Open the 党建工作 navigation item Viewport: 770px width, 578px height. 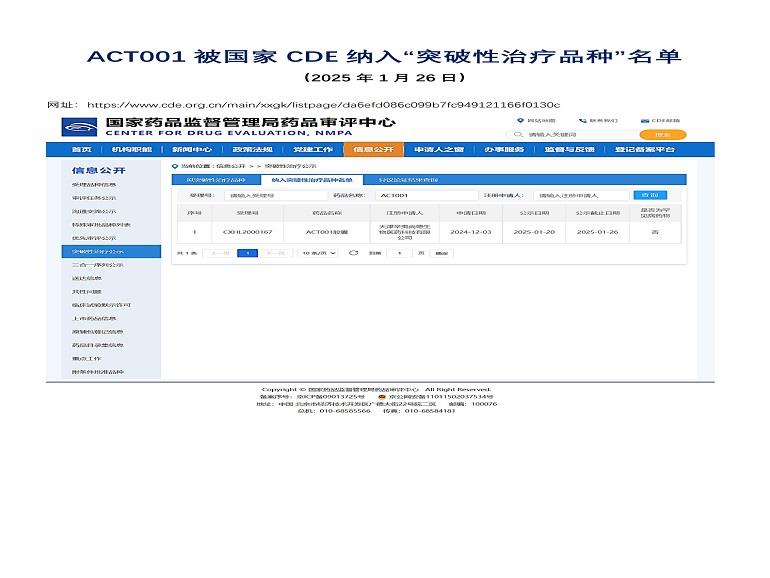(x=313, y=149)
